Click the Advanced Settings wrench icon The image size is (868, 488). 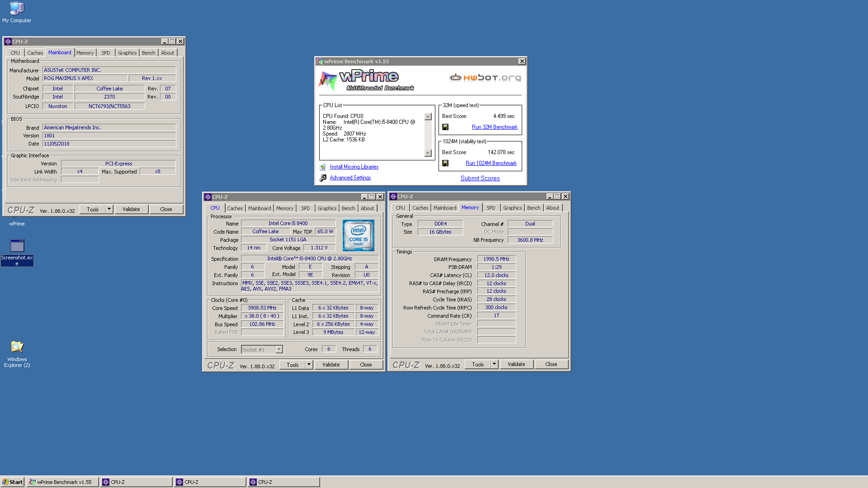tap(323, 178)
